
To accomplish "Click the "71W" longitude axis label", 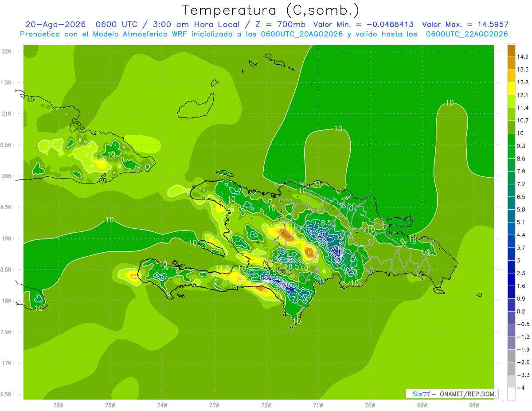I will pos(318,405).
